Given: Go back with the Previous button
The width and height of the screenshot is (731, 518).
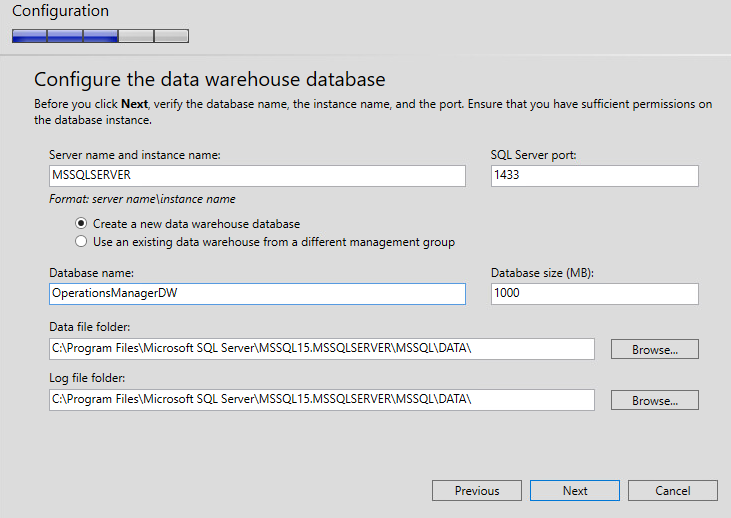Looking at the screenshot, I should 477,490.
